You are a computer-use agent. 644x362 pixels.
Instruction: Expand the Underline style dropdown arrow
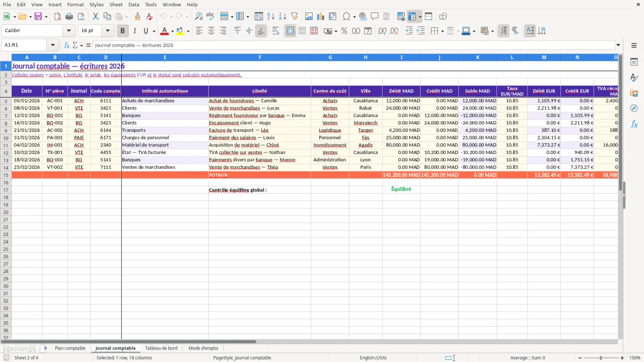tap(153, 31)
